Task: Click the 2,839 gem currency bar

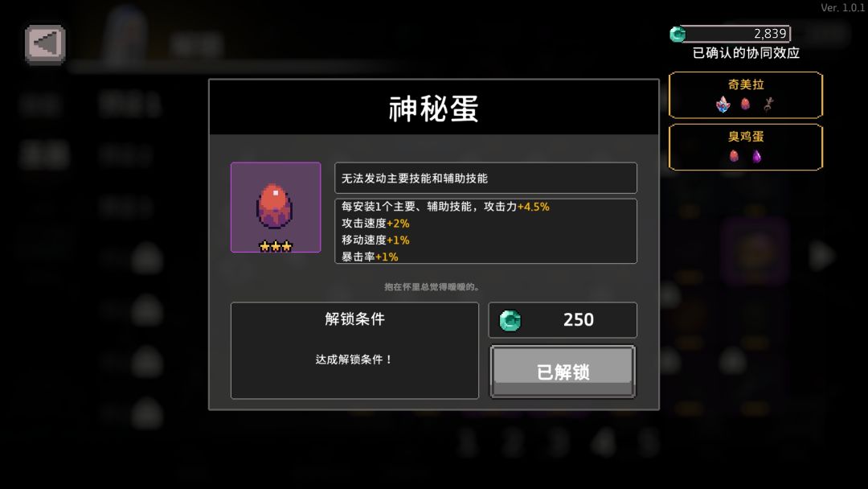Action: click(x=730, y=34)
